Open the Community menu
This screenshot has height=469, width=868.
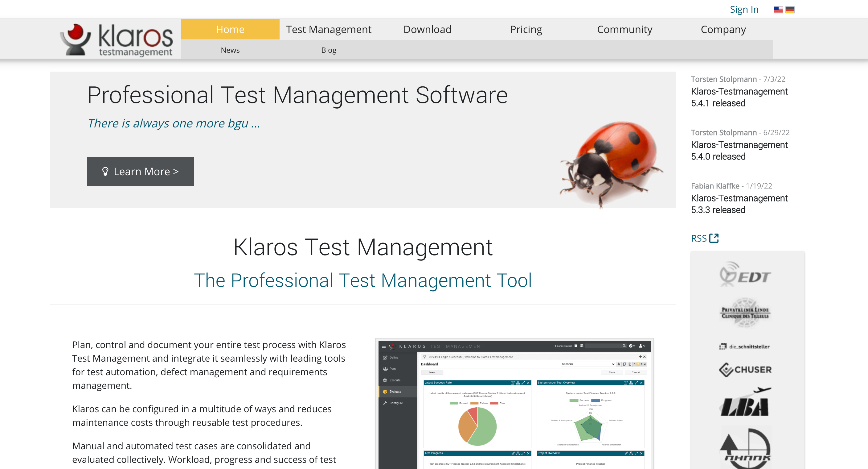[624, 29]
